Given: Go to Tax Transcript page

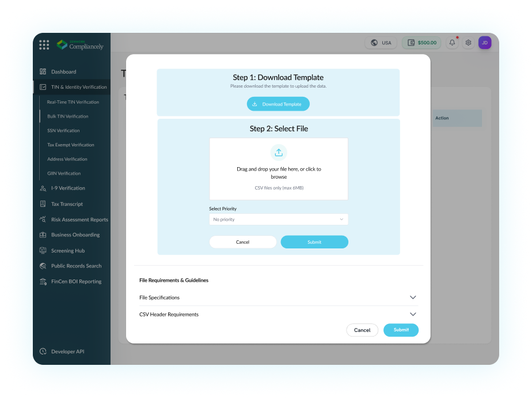Looking at the screenshot, I should (67, 204).
